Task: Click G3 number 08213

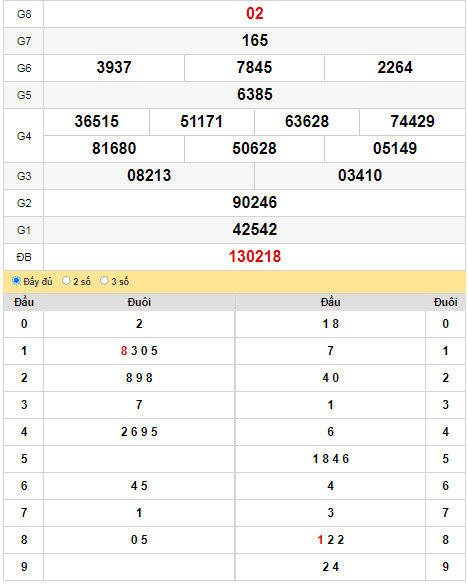Action: [x=149, y=176]
